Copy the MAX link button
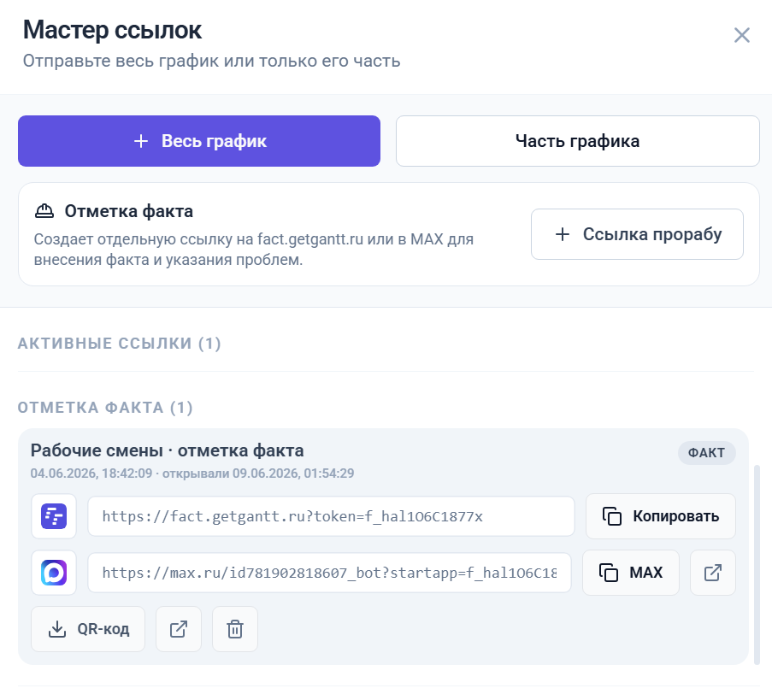The height and width of the screenshot is (700, 772). pyautogui.click(x=631, y=573)
